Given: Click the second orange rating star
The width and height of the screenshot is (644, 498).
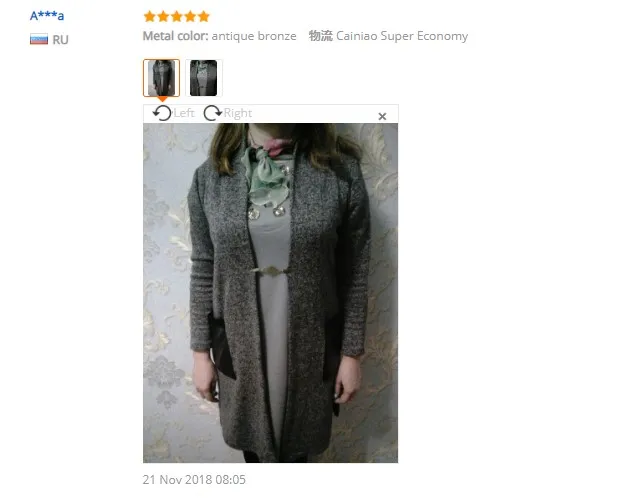Looking at the screenshot, I should pyautogui.click(x=163, y=16).
